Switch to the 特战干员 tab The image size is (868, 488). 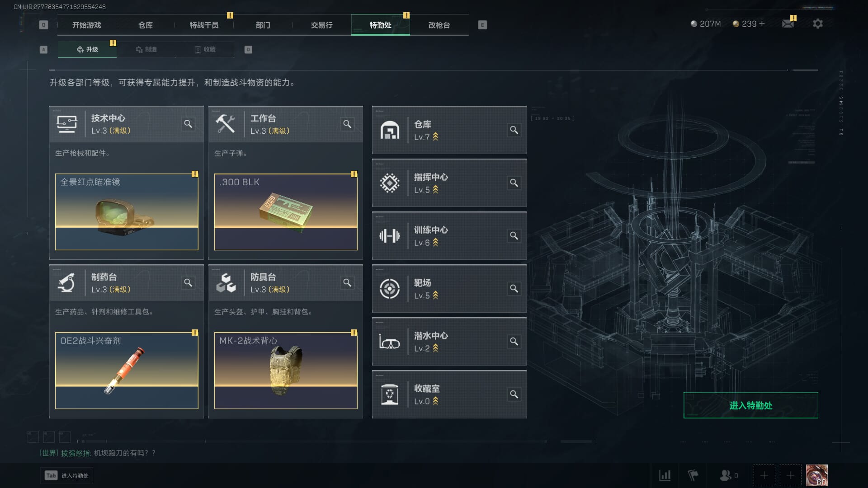(x=204, y=25)
